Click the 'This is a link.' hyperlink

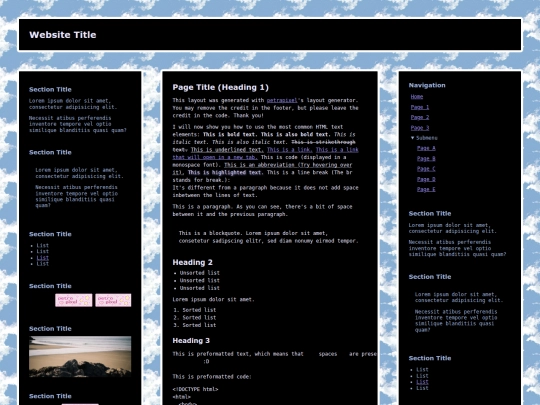[x=290, y=149]
